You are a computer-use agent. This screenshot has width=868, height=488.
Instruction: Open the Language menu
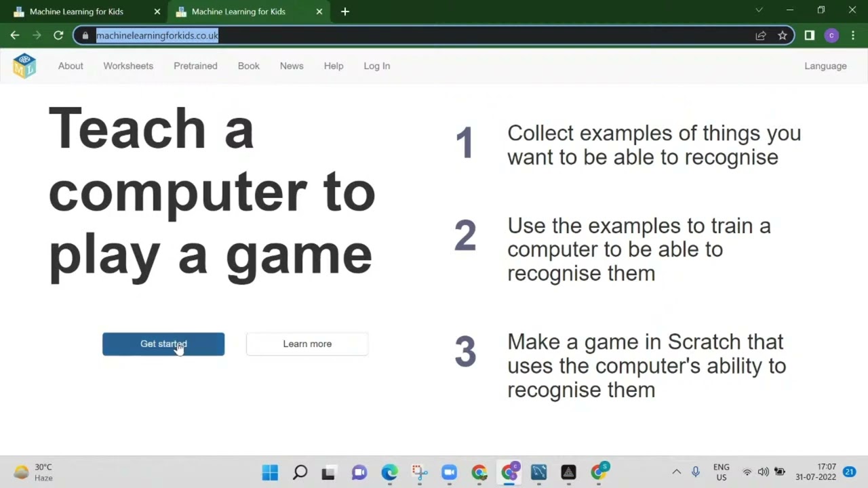[825, 66]
